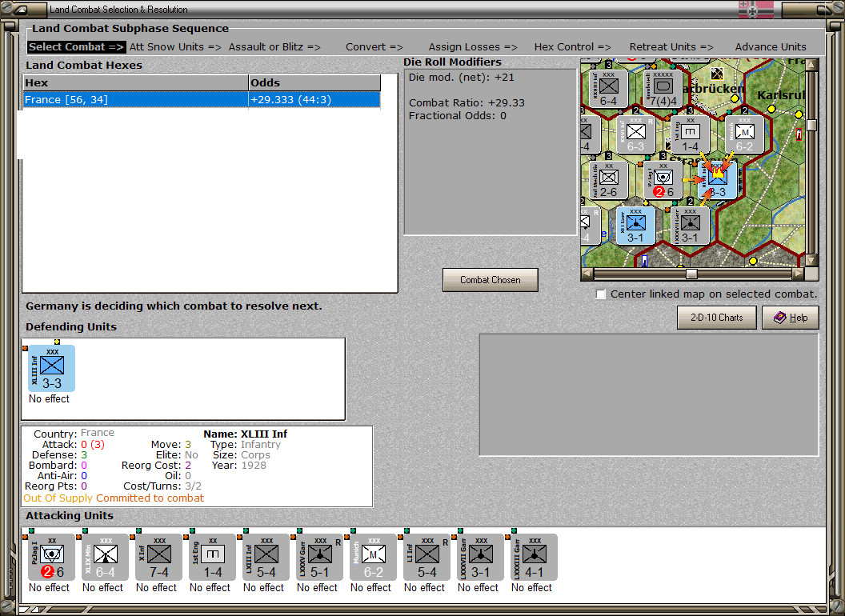Click the Odds column header
Screen dimensions: 845x616
pyautogui.click(x=314, y=83)
